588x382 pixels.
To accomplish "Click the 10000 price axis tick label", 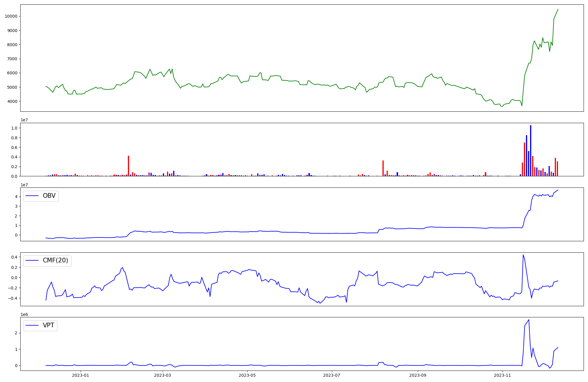I will (x=11, y=16).
